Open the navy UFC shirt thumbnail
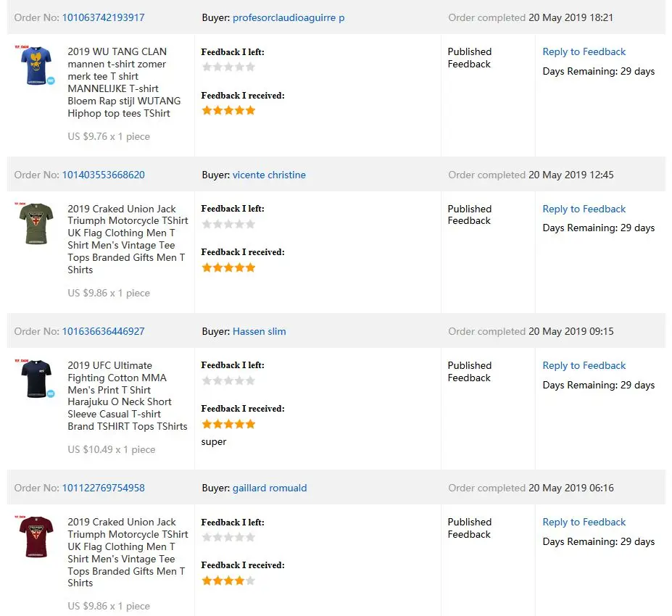Viewport: 672px width, 616px height. click(x=36, y=379)
